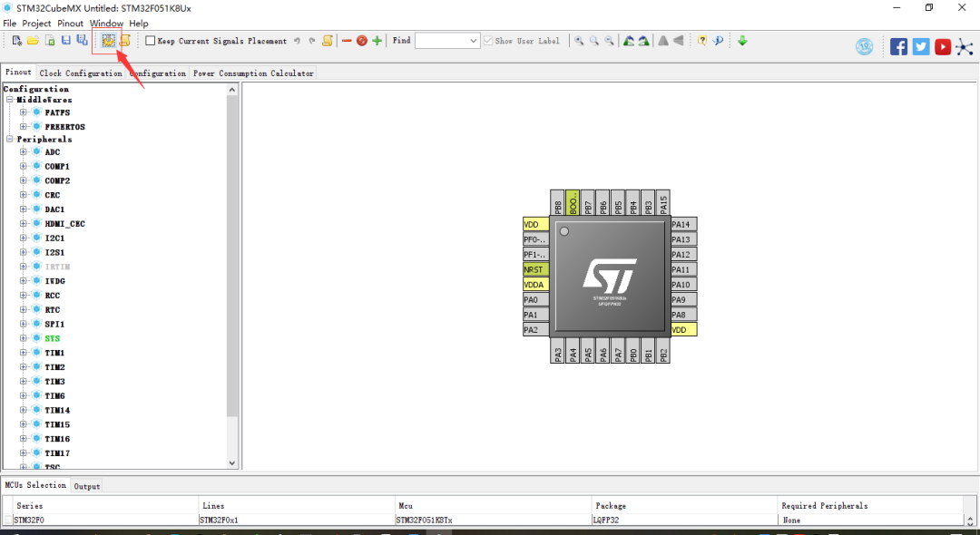Click the Rotate Clockwise chip icon
The height and width of the screenshot is (535, 980).
(x=629, y=41)
